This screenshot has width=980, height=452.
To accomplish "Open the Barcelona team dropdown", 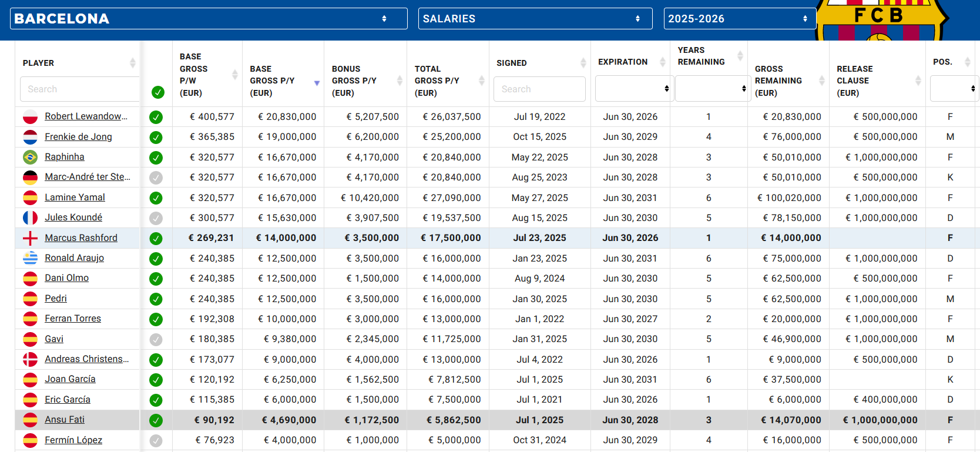I will pos(209,19).
